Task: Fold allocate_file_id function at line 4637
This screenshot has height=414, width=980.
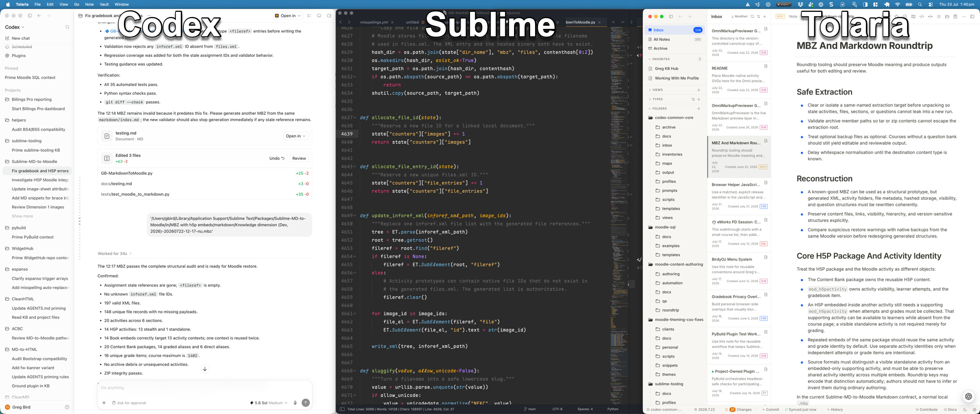Action: tap(355, 118)
